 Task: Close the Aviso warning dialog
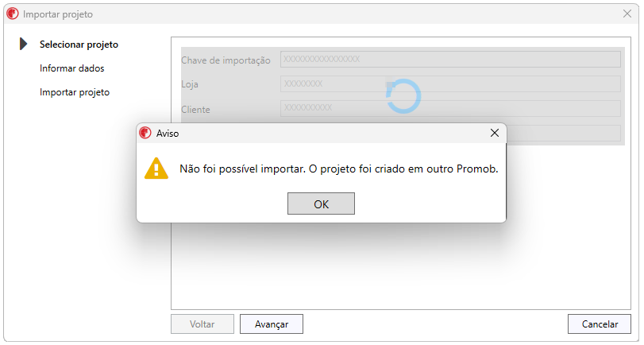tap(495, 133)
